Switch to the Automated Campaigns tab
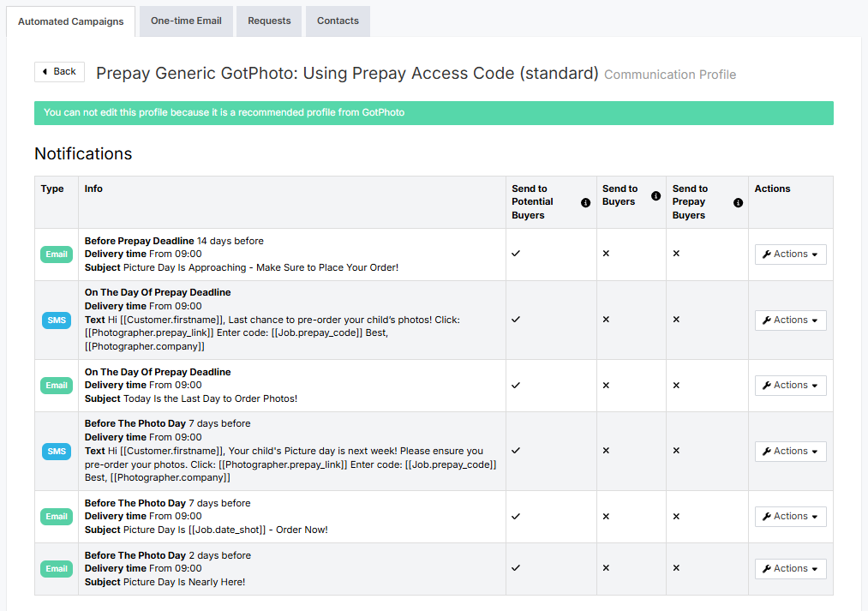This screenshot has height=611, width=868. point(71,21)
